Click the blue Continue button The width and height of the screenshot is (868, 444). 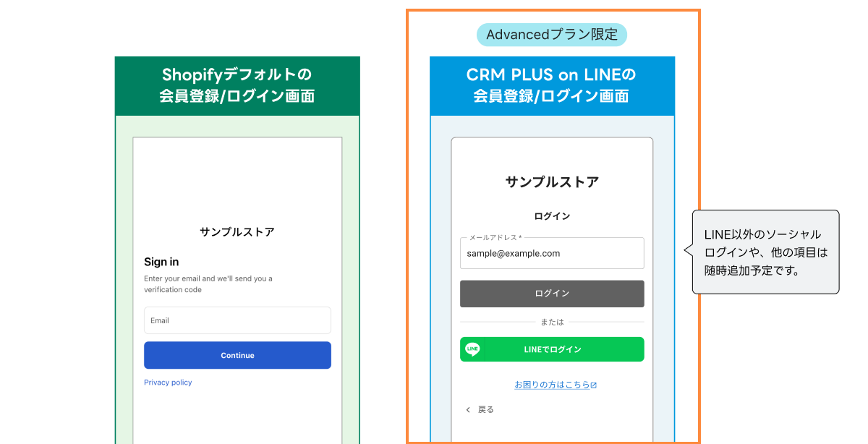click(x=237, y=355)
